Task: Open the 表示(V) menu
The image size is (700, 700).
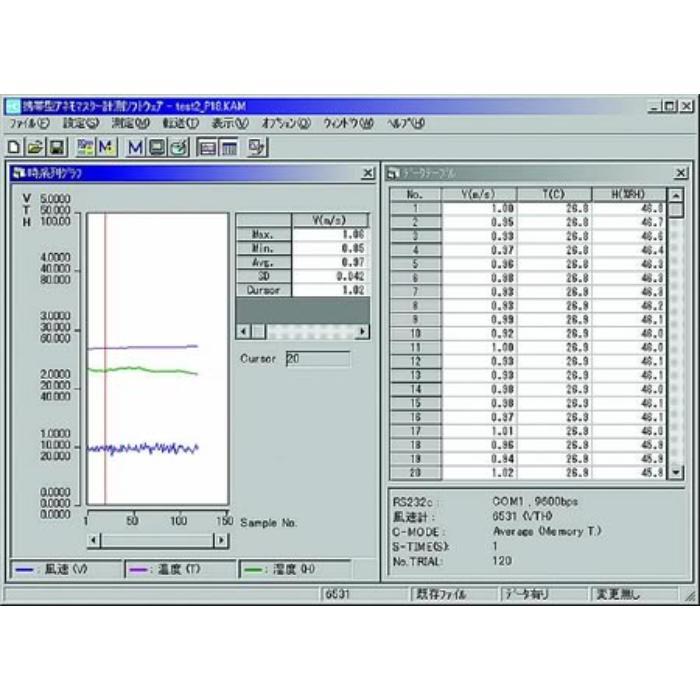Action: click(x=230, y=124)
